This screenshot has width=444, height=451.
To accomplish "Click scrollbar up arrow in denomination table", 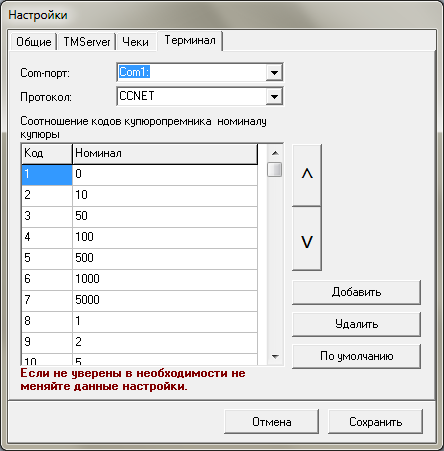I will pyautogui.click(x=275, y=153).
